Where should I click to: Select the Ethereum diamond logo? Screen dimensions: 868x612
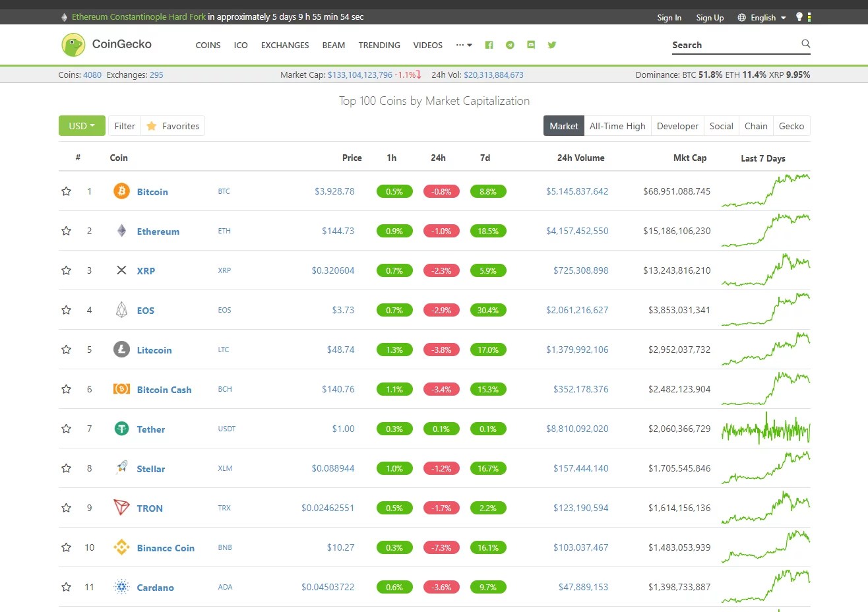point(121,231)
